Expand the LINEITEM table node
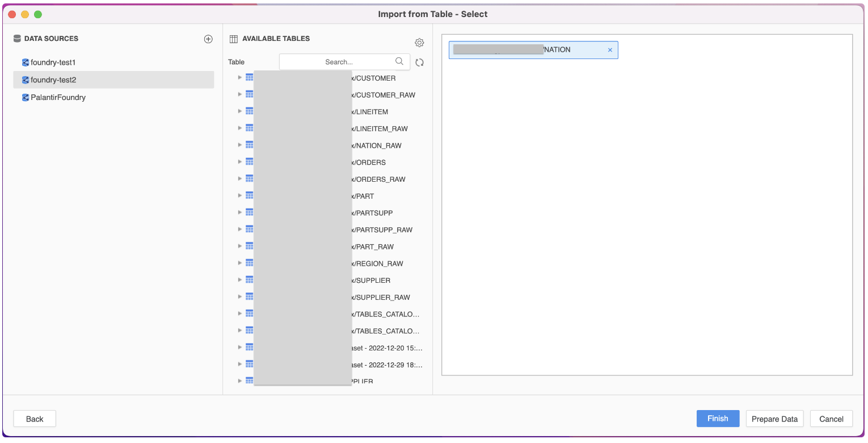Image resolution: width=868 pixels, height=443 pixels. (239, 111)
